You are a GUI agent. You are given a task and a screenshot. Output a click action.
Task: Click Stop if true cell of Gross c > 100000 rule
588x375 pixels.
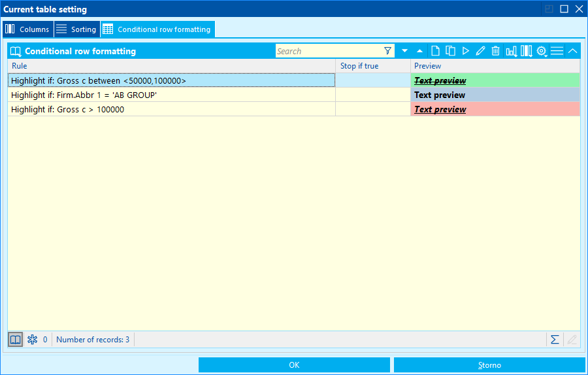point(373,109)
